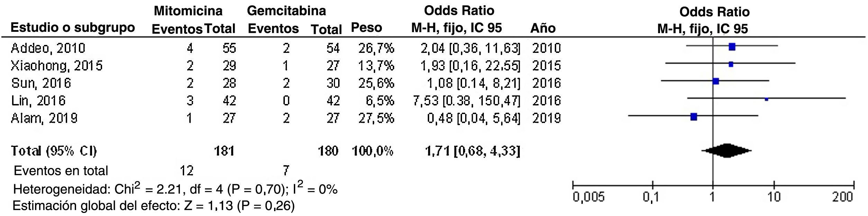Click the tiny blue marker for Lin 2016

point(766,99)
